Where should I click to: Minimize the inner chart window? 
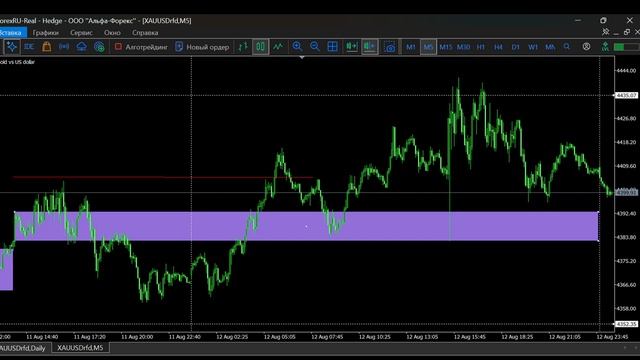(616, 33)
